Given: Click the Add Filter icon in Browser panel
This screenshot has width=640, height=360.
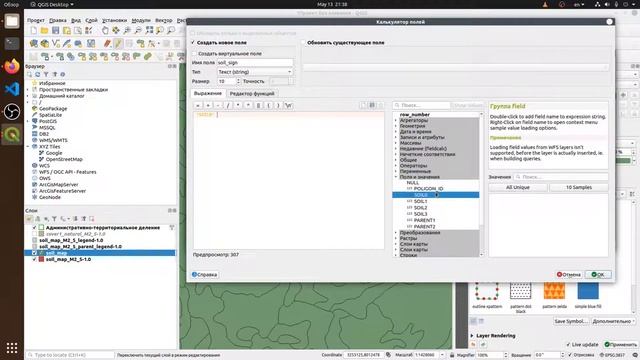Looking at the screenshot, I should pos(46,74).
